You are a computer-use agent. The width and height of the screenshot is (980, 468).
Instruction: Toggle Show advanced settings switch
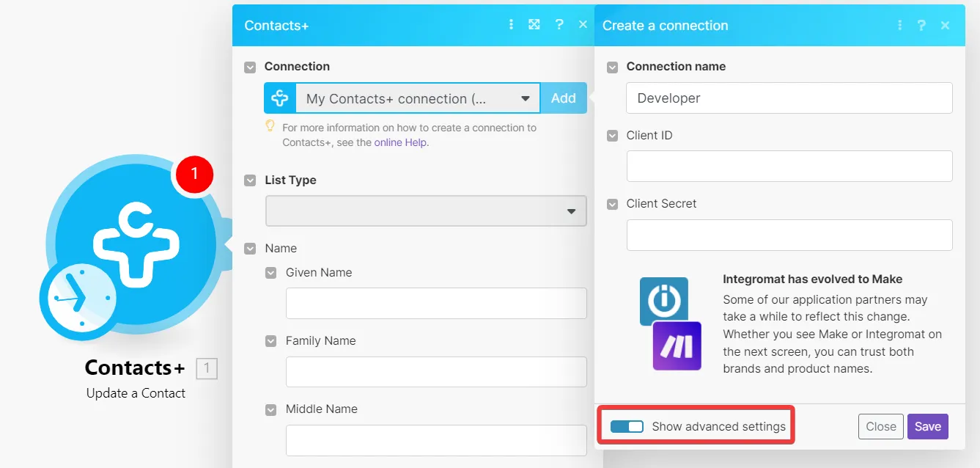(x=627, y=426)
